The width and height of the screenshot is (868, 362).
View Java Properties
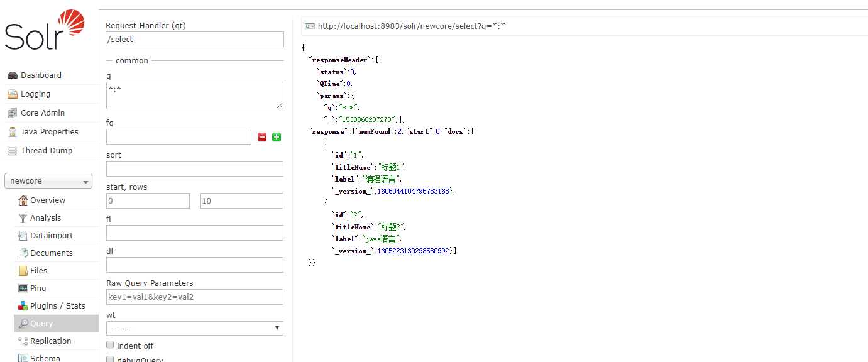50,132
